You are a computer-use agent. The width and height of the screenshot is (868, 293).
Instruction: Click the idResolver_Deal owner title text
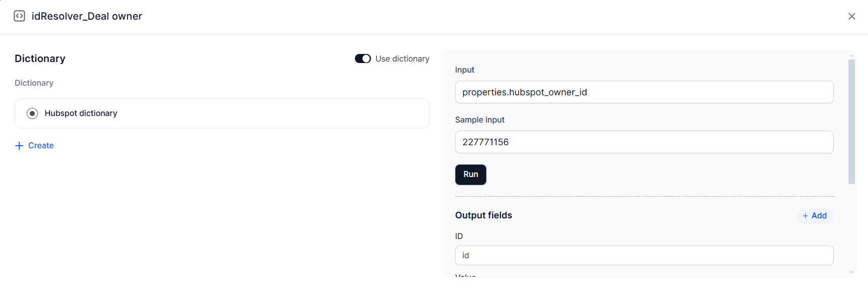[x=87, y=16]
